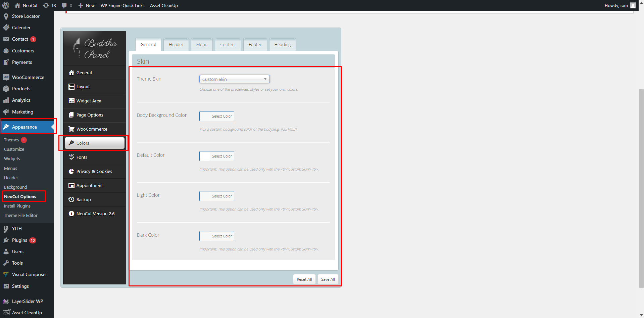Switch to the Heading tab
The width and height of the screenshot is (644, 318).
click(282, 44)
